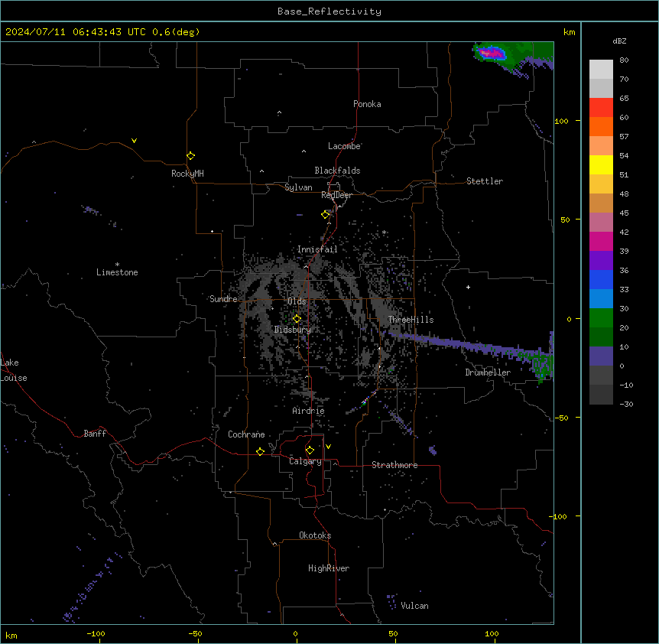The image size is (659, 644).
Task: Select the HighRiver label
Action: click(x=329, y=568)
